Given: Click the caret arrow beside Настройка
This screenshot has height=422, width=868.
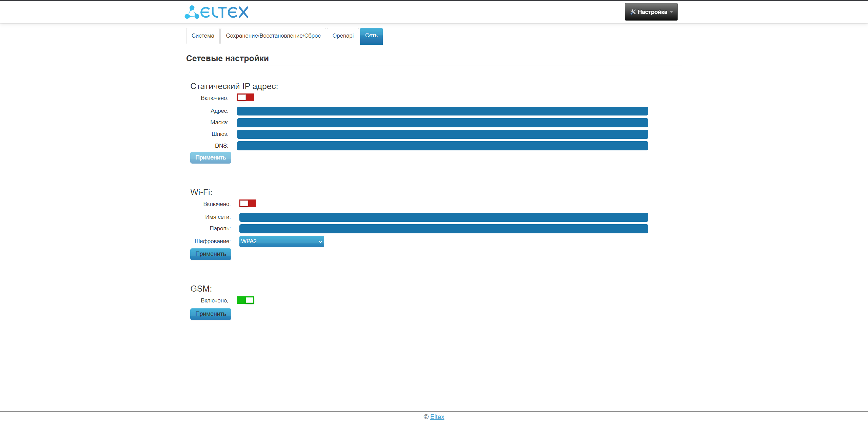Looking at the screenshot, I should coord(671,12).
